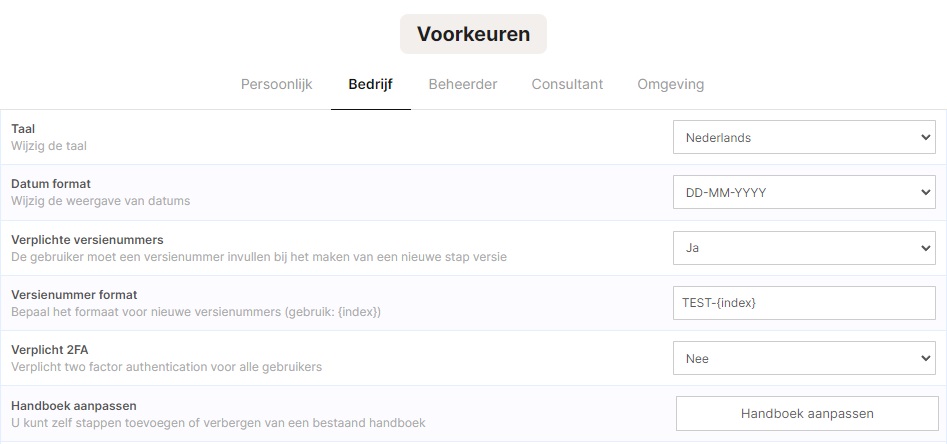Switch to the Omgeving tab
Image resolution: width=947 pixels, height=444 pixels.
click(x=670, y=84)
